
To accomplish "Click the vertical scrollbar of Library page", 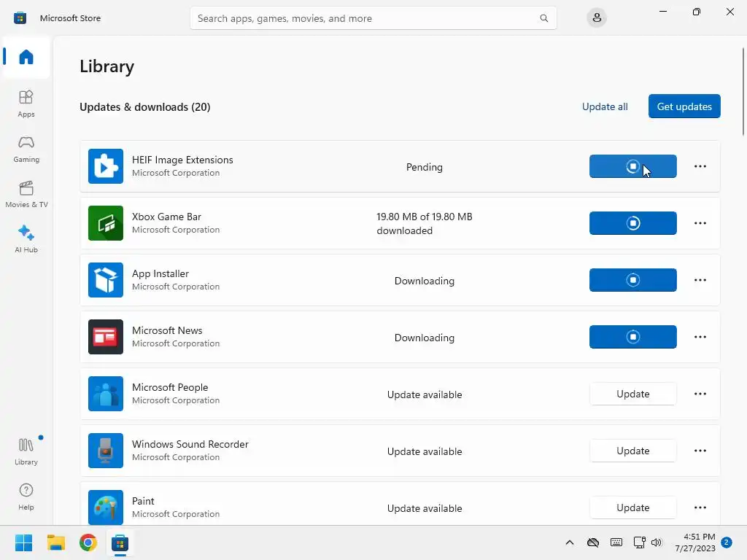I will pyautogui.click(x=743, y=91).
